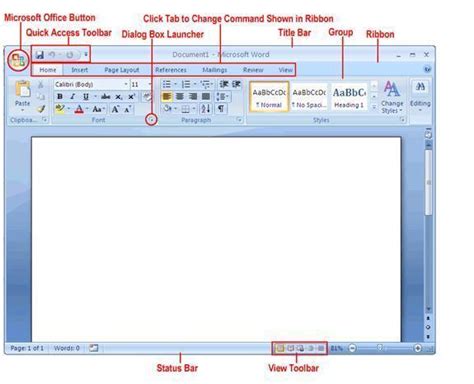Viewport: 474px width, 384px height.
Task: Expand the Styles gallery More arrow
Action: click(374, 107)
